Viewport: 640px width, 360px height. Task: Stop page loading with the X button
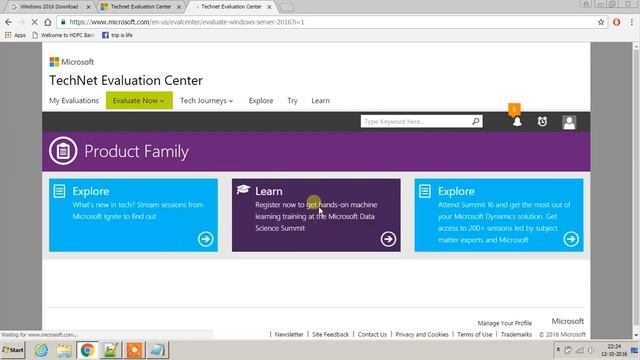(x=34, y=22)
